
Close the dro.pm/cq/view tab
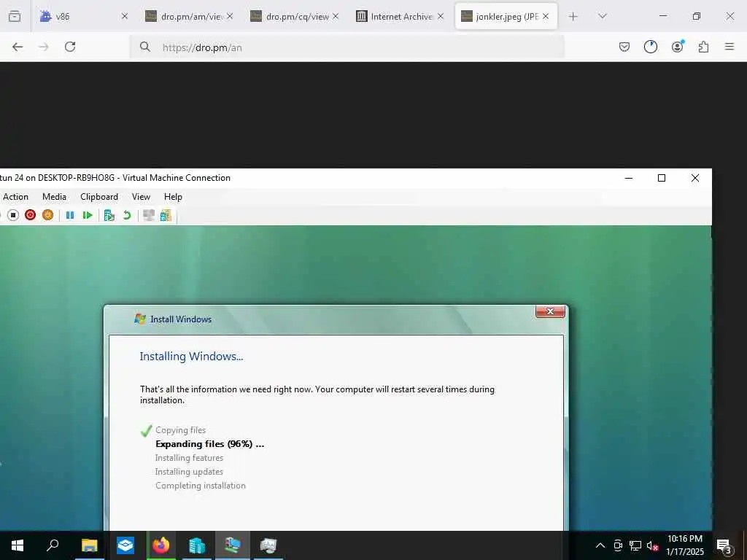click(x=336, y=16)
